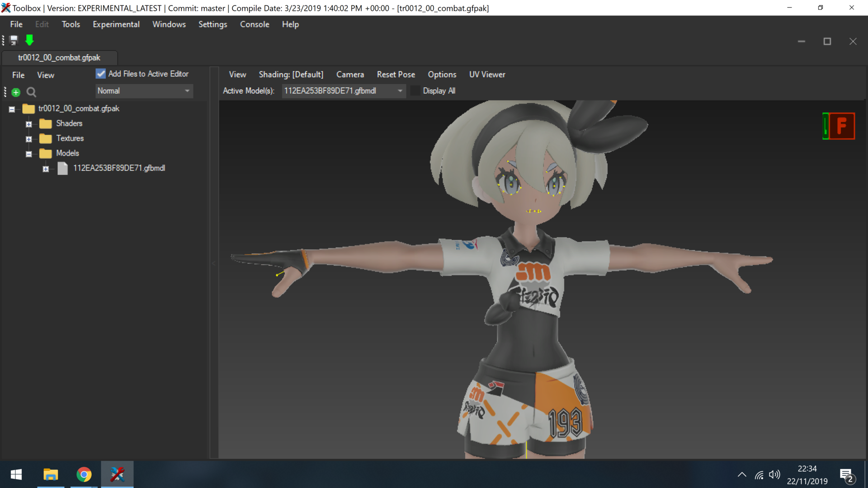Screen dimensions: 868x488
Task: Open the notification center icon
Action: 847,475
